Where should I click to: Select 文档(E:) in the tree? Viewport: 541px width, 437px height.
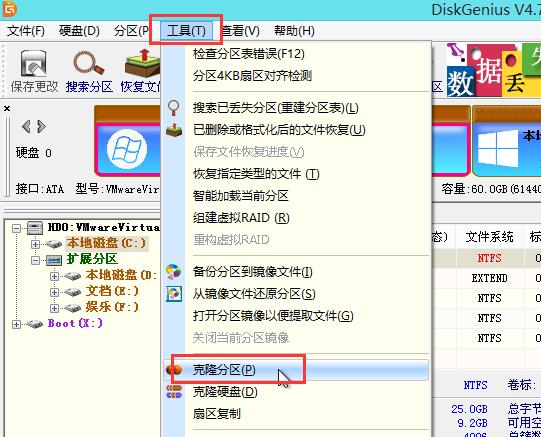point(112,291)
